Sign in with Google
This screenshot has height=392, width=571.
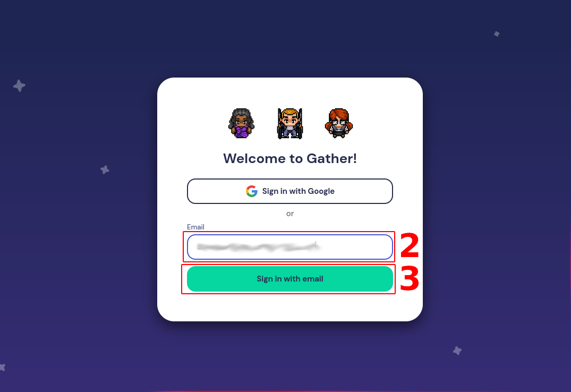click(290, 191)
